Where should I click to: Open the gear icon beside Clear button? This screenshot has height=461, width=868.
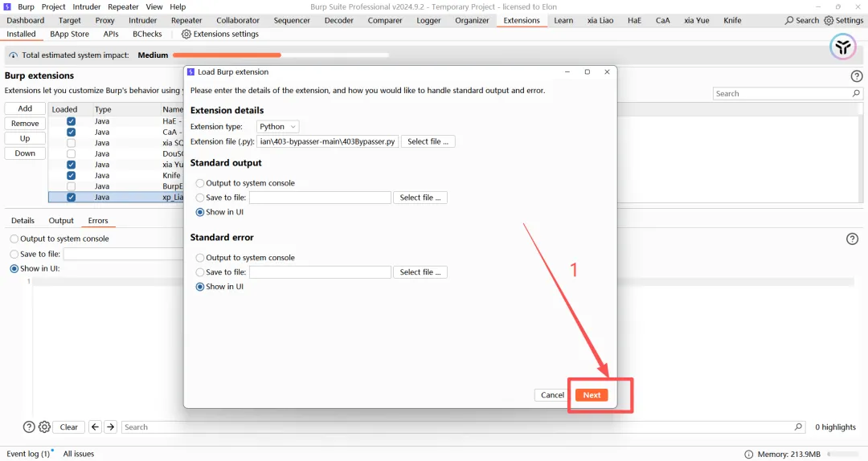coord(44,426)
